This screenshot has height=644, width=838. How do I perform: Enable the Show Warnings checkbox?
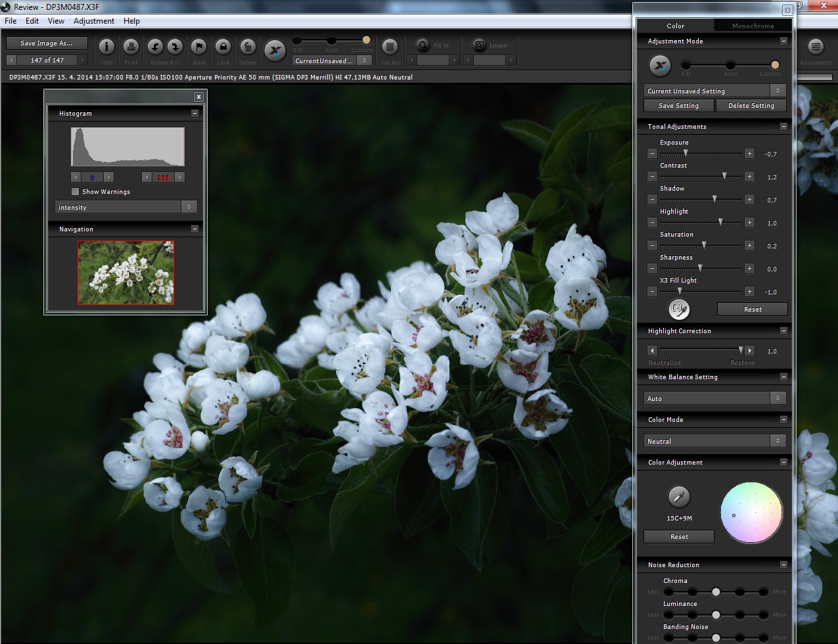pyautogui.click(x=76, y=192)
